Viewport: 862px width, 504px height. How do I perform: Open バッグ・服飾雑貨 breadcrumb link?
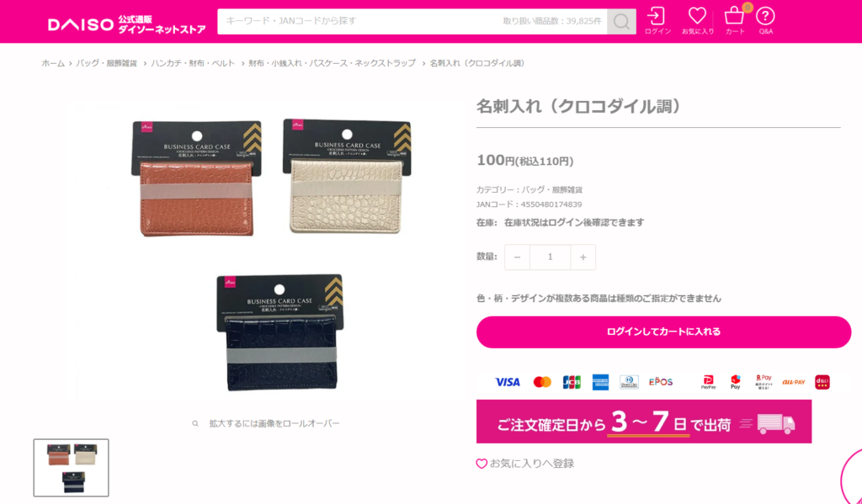(x=107, y=63)
